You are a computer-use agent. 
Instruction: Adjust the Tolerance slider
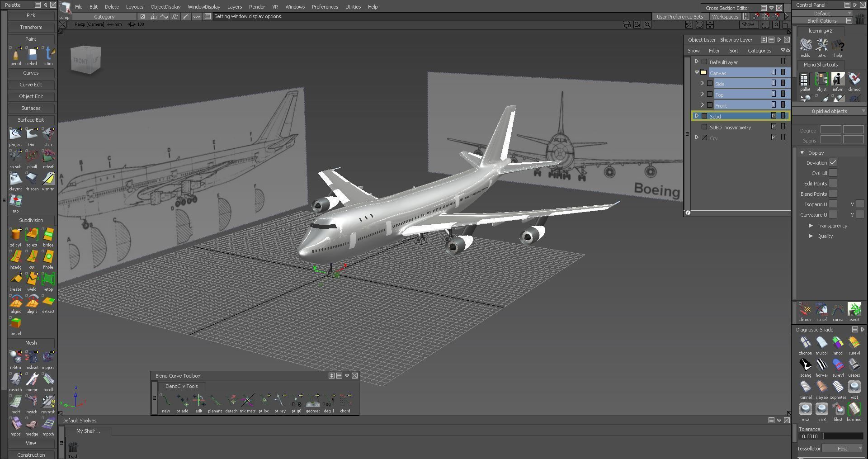pyautogui.click(x=843, y=436)
